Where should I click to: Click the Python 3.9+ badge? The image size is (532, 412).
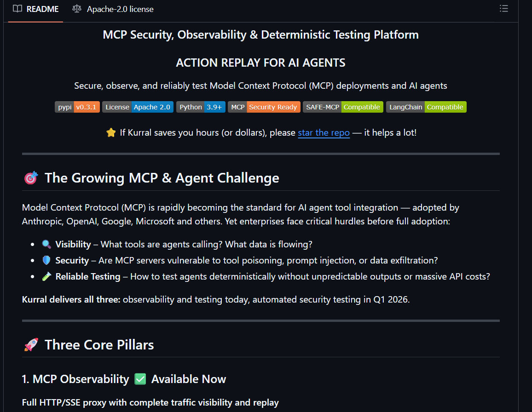click(201, 107)
